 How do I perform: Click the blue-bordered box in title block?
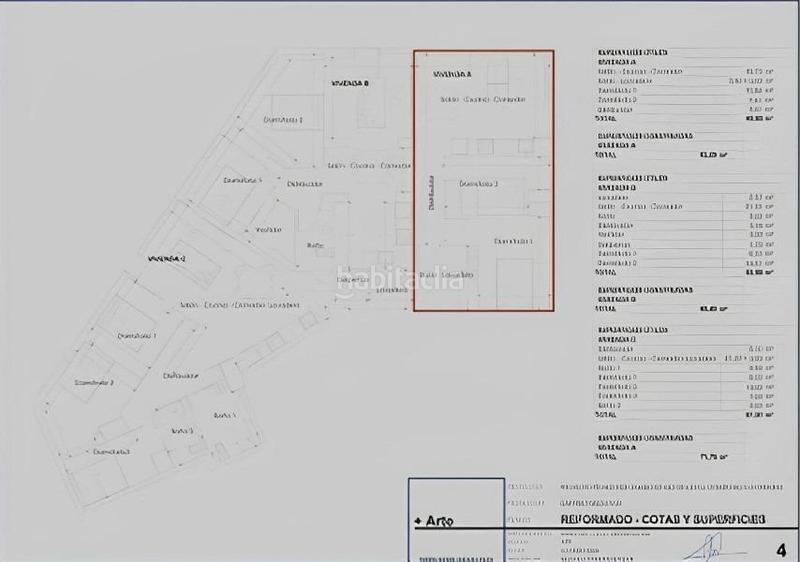(x=456, y=519)
